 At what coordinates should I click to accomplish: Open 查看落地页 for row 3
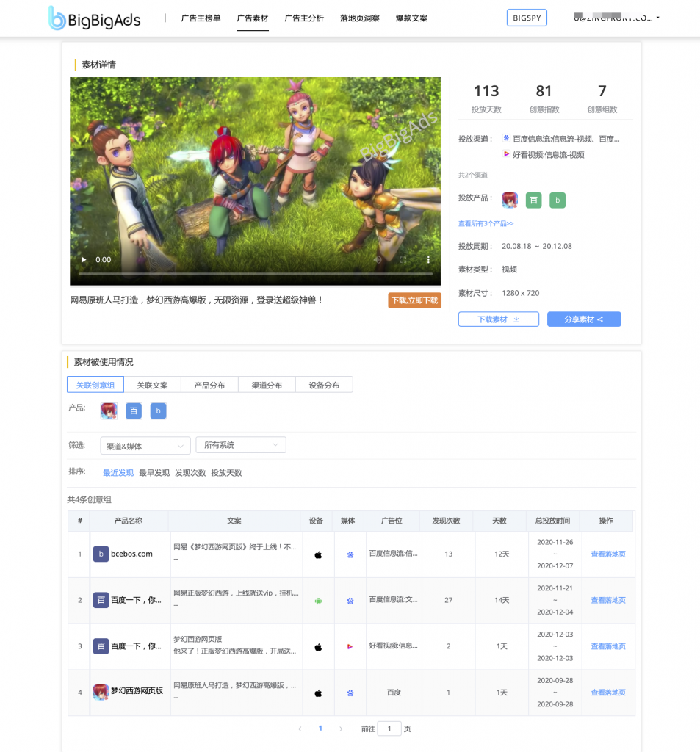click(608, 646)
